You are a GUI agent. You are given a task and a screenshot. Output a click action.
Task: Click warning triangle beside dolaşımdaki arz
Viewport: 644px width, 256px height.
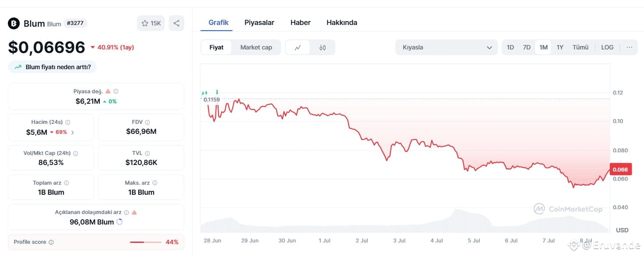[x=134, y=212]
